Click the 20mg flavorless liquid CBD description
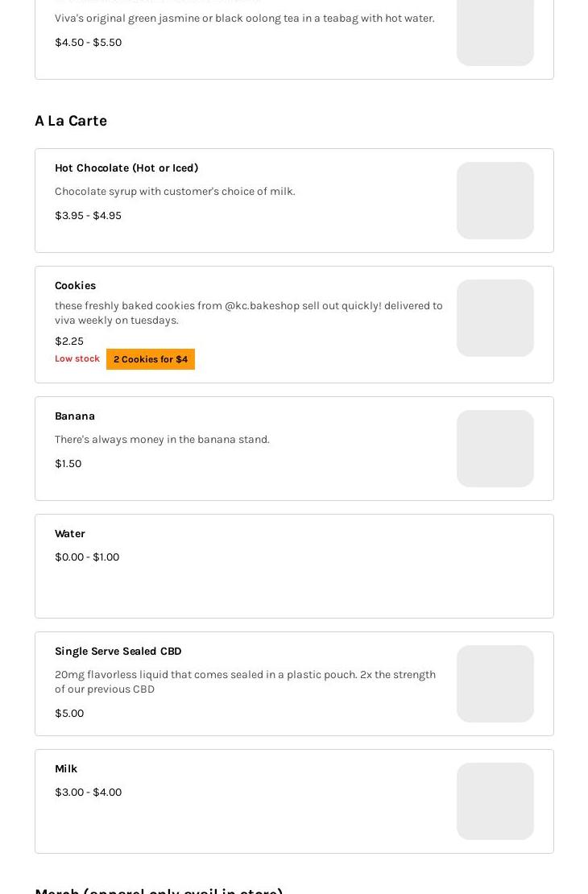 click(245, 681)
